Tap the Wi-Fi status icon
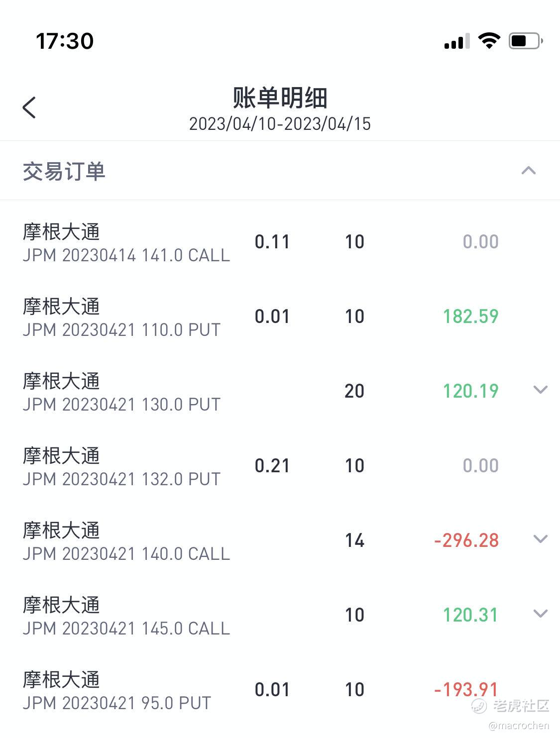 pyautogui.click(x=489, y=41)
